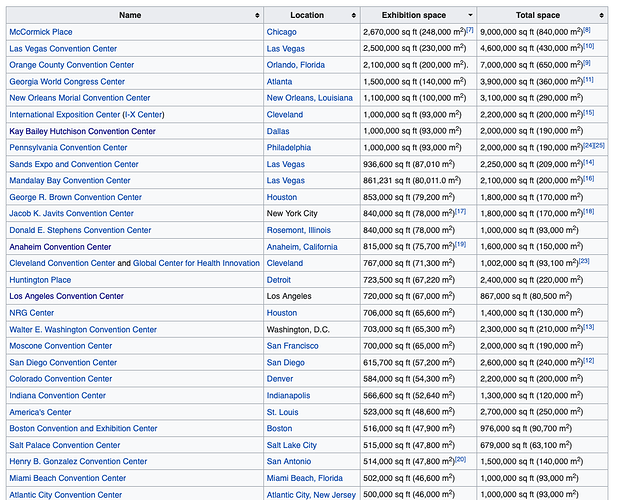Open McCormick Place article link
621x500 pixels.
41,32
